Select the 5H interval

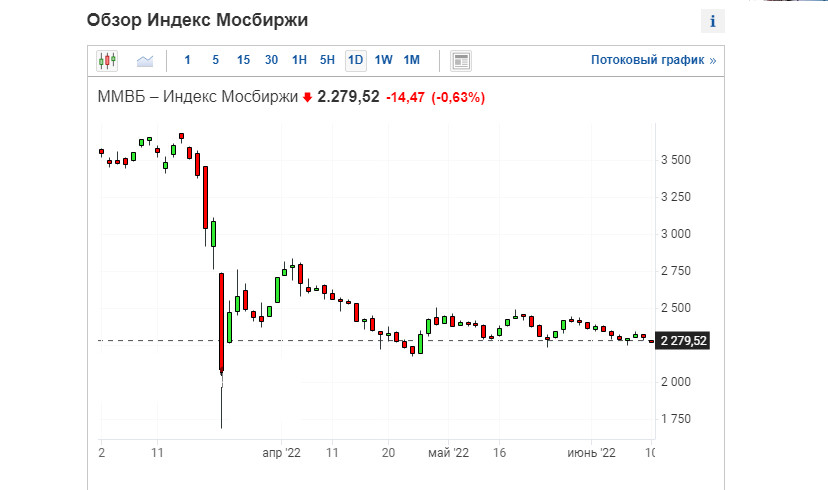pyautogui.click(x=327, y=60)
